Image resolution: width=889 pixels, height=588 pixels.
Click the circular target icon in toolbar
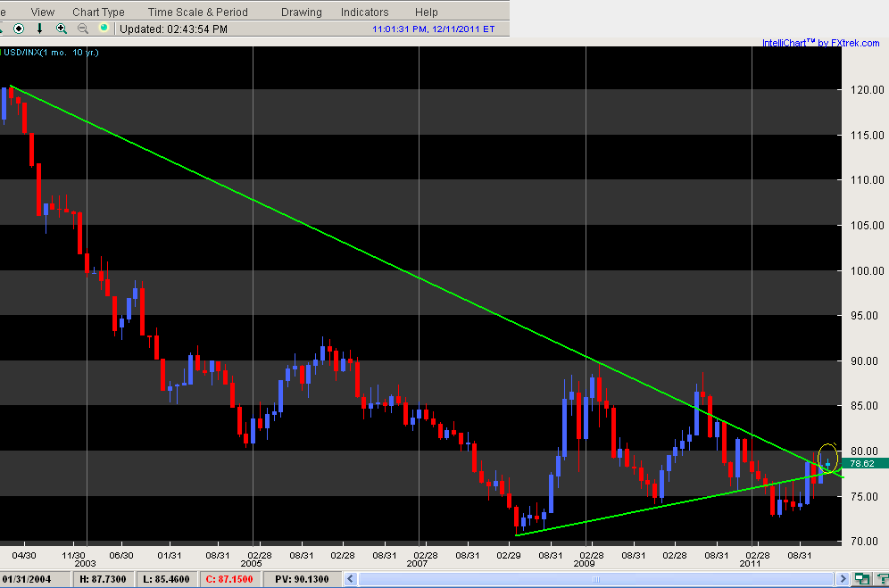pos(19,29)
